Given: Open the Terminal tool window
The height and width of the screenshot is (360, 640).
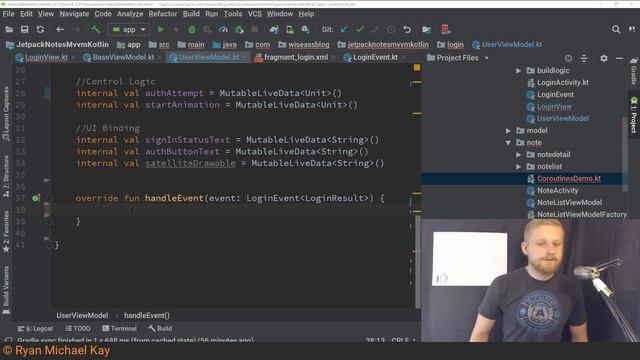Looking at the screenshot, I should point(119,329).
